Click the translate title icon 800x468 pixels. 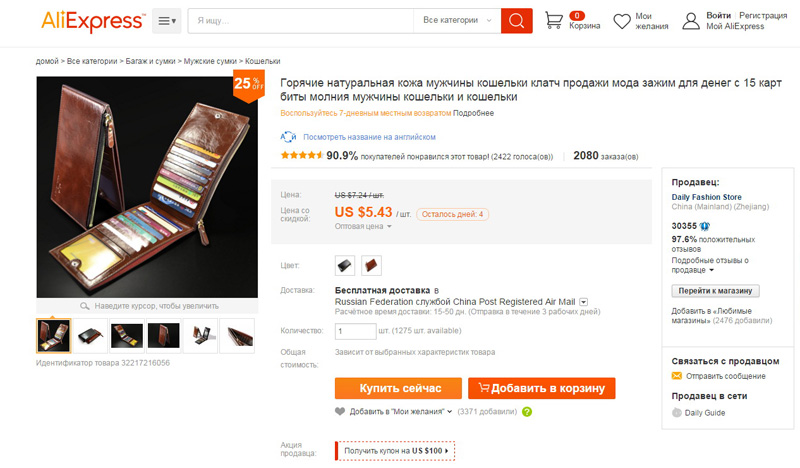coord(288,137)
